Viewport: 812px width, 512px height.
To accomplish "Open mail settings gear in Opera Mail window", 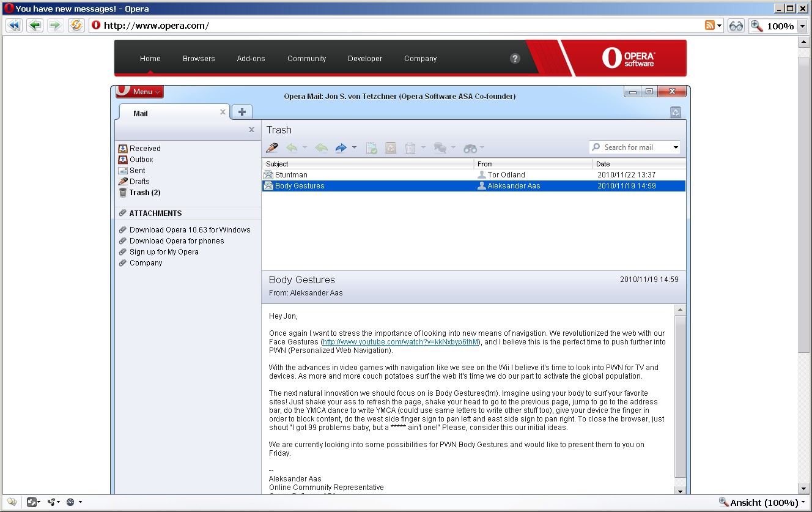I will pos(675,113).
